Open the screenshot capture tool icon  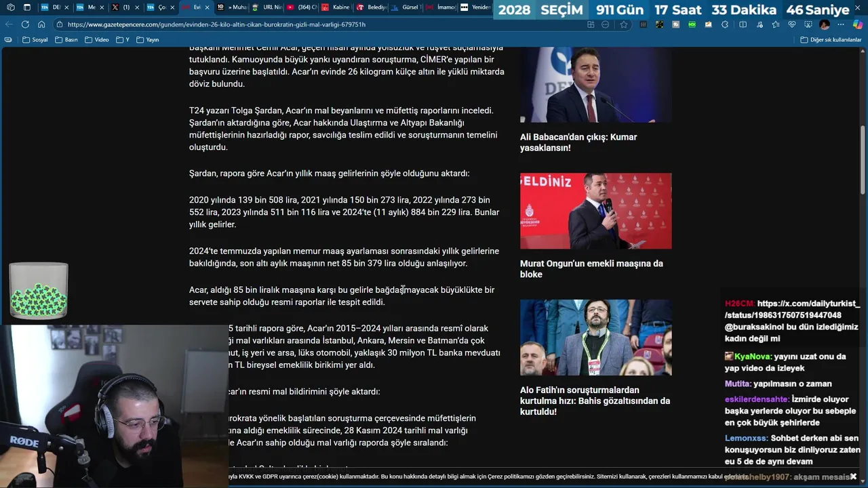808,24
